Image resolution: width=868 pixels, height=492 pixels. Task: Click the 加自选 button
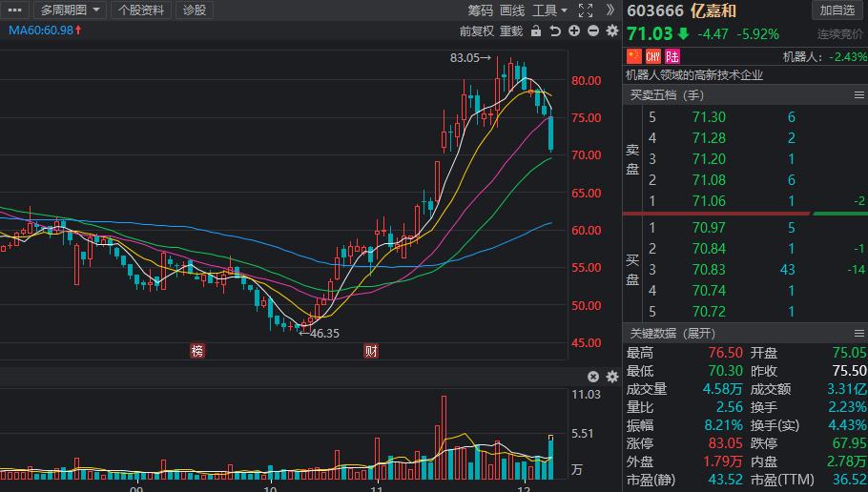[x=837, y=10]
